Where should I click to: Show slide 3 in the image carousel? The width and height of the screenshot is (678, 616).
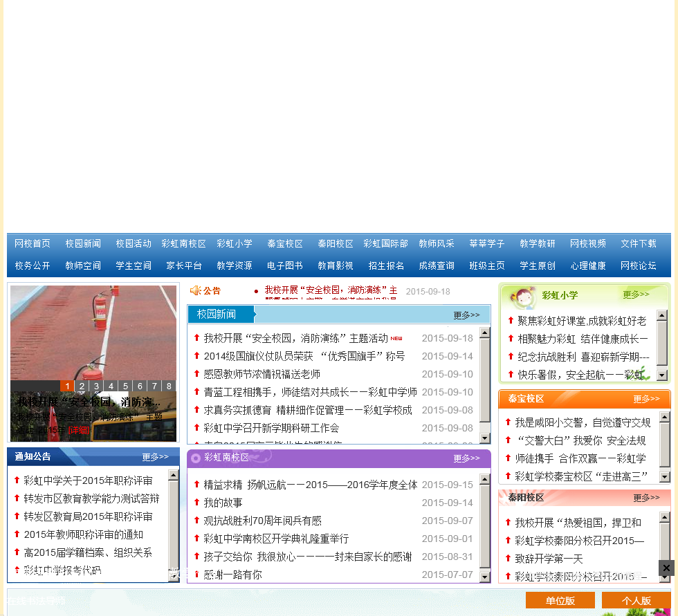pos(96,386)
